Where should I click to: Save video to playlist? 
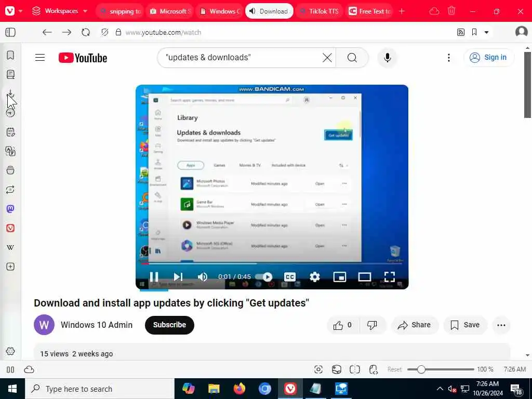(465, 325)
